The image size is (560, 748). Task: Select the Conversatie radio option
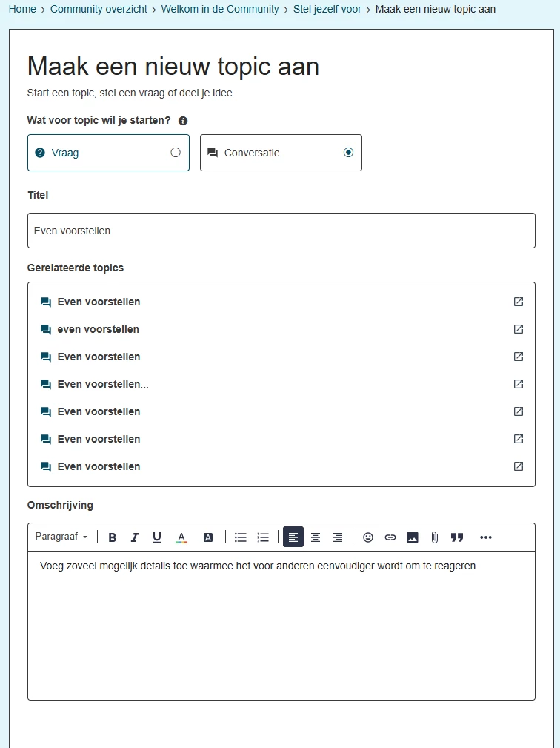click(x=281, y=153)
